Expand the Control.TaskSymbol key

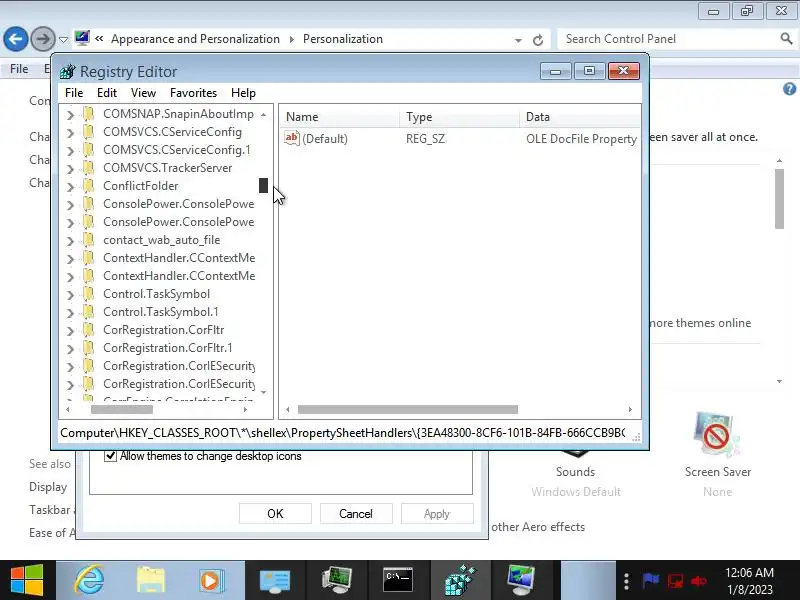(x=70, y=295)
